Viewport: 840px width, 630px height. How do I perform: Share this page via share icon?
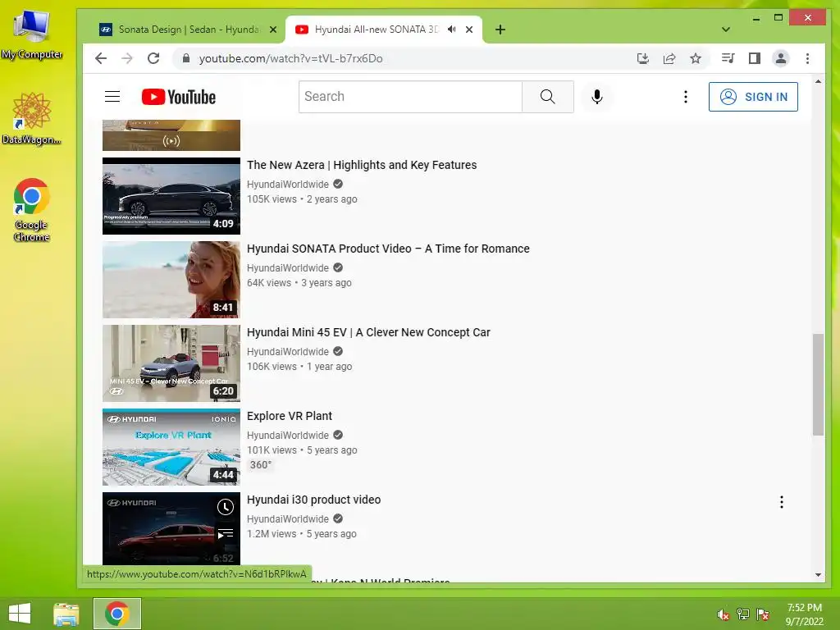pyautogui.click(x=669, y=58)
